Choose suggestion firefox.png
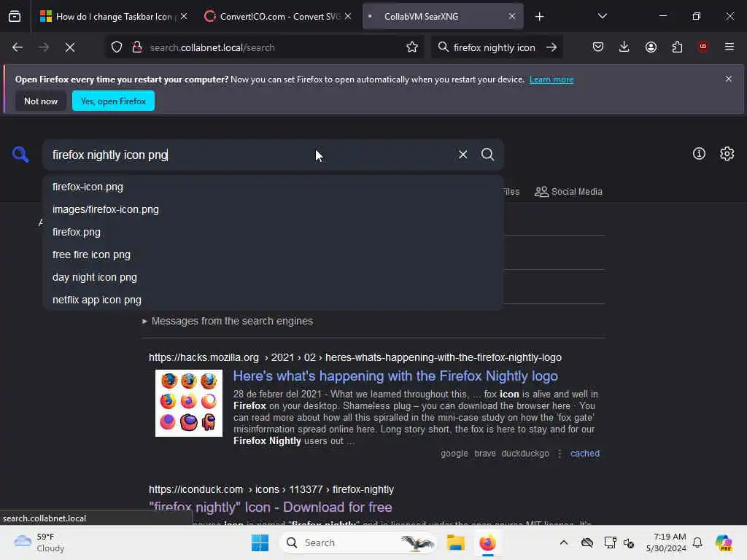Viewport: 747px width, 560px height. click(273, 232)
